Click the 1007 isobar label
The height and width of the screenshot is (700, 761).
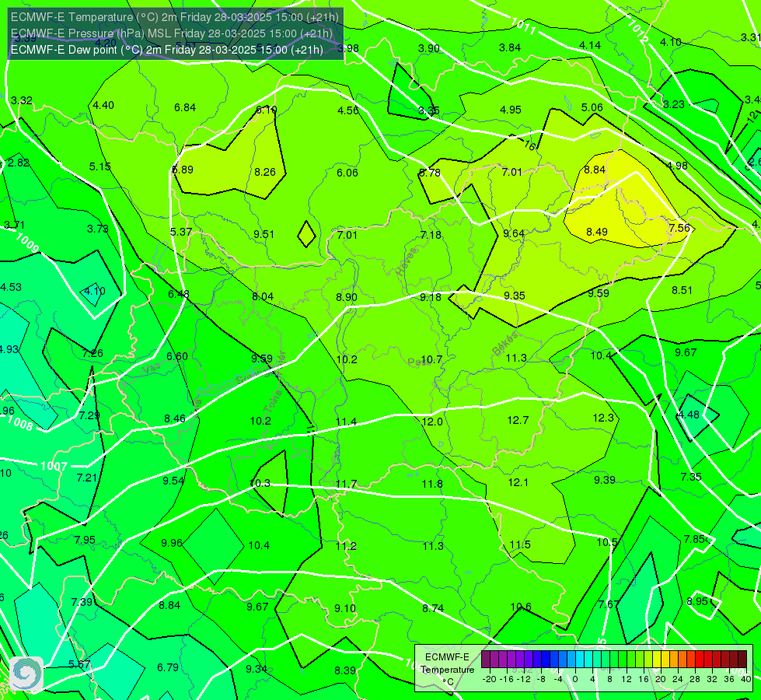pyautogui.click(x=54, y=467)
